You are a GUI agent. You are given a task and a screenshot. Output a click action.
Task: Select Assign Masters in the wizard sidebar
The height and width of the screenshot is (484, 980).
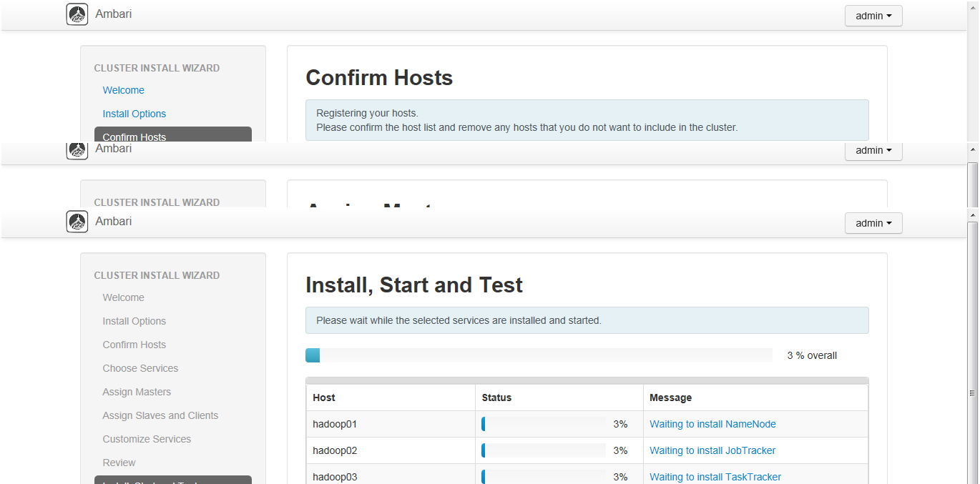tap(137, 392)
